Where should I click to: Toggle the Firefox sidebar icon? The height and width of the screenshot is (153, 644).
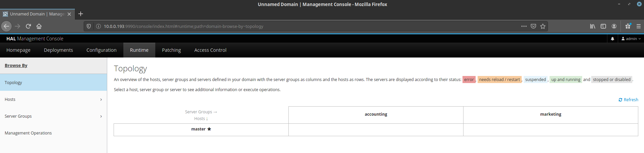603,26
